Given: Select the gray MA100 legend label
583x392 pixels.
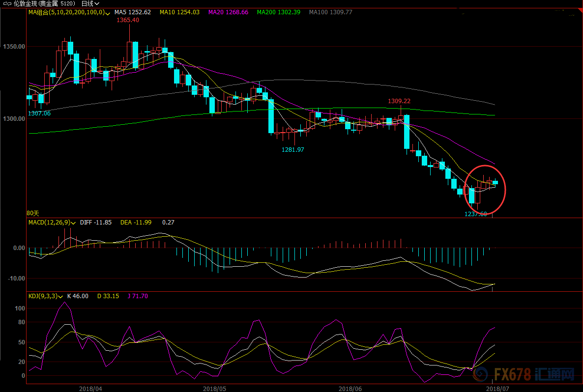Looking at the screenshot, I should click(x=330, y=12).
